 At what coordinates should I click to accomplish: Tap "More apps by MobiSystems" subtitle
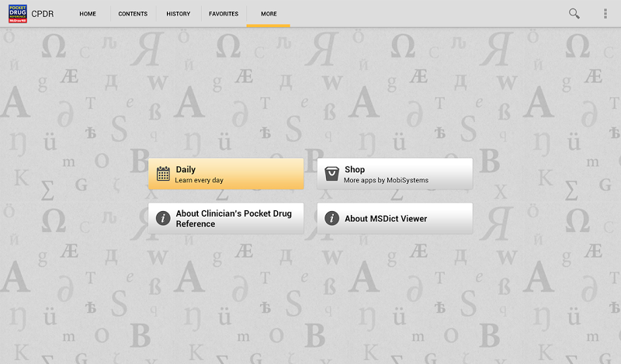click(386, 180)
